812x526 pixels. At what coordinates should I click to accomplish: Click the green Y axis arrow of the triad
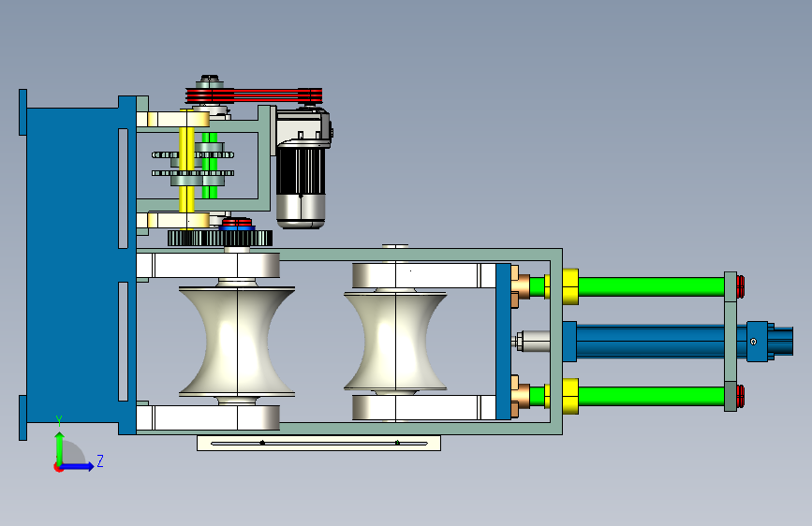(x=59, y=446)
